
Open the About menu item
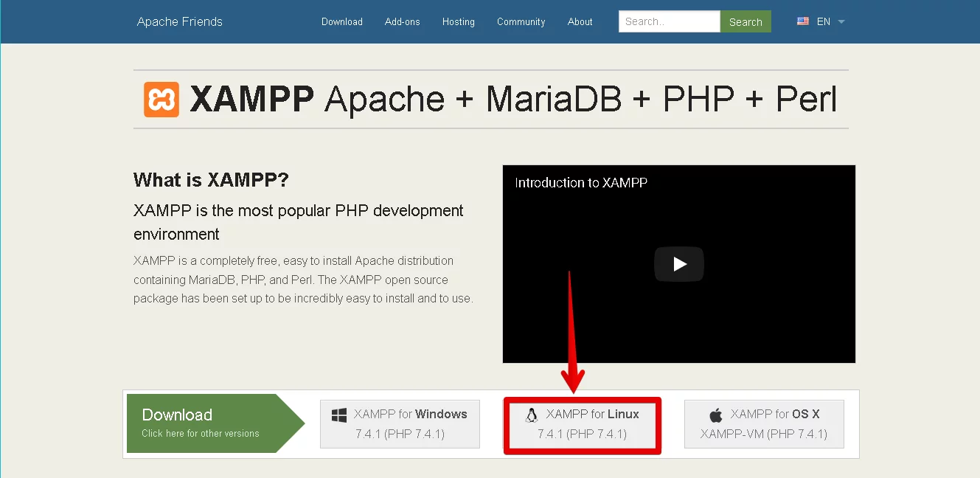click(x=580, y=21)
